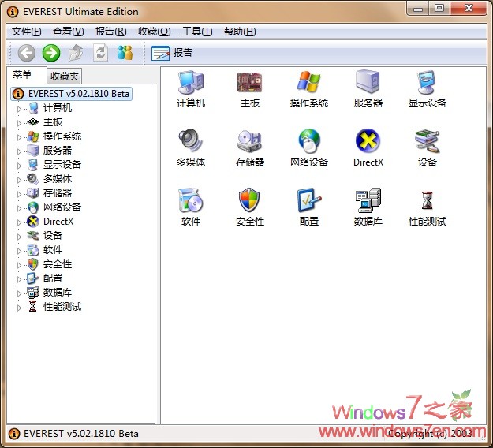Open the 网络设备 globe icon in right pane
Image resolution: width=493 pixels, height=448 pixels.
308,141
